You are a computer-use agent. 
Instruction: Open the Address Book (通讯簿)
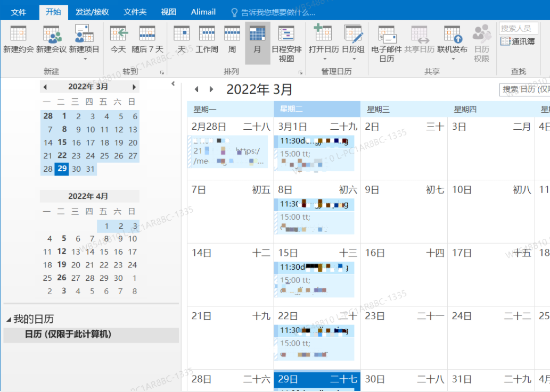point(518,41)
